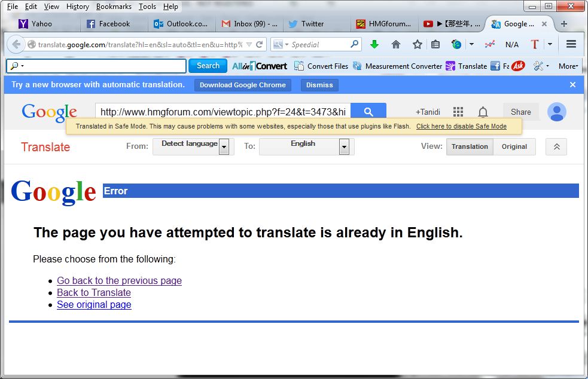
Task: Open the bookmarks list icon
Action: (435, 44)
